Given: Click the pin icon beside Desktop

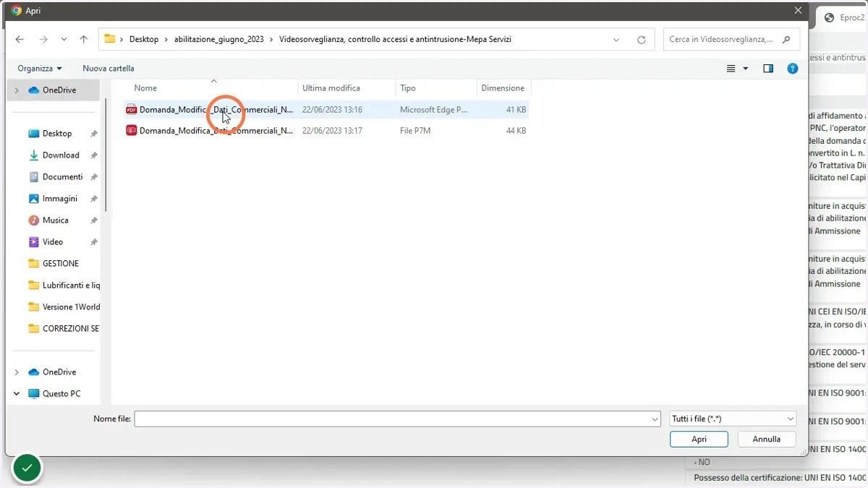Looking at the screenshot, I should (x=94, y=134).
